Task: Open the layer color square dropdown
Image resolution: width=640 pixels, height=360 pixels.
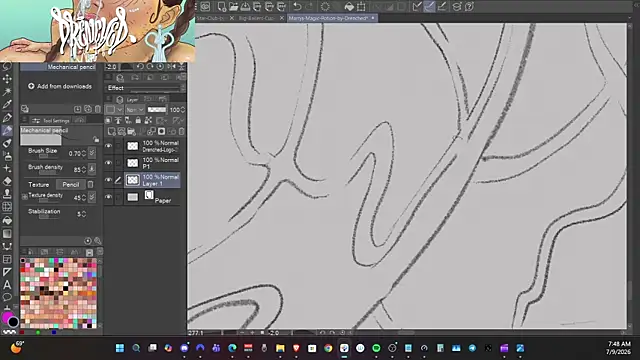Action: [x=114, y=110]
